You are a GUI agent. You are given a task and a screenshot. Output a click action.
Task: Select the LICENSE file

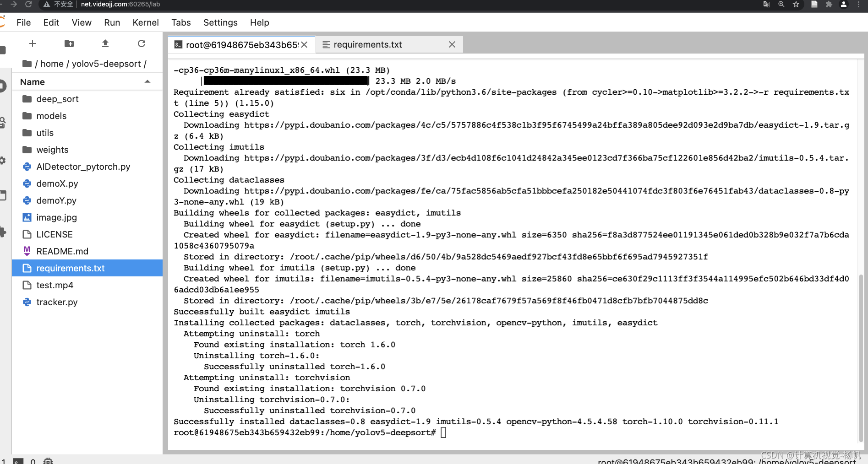point(87,234)
